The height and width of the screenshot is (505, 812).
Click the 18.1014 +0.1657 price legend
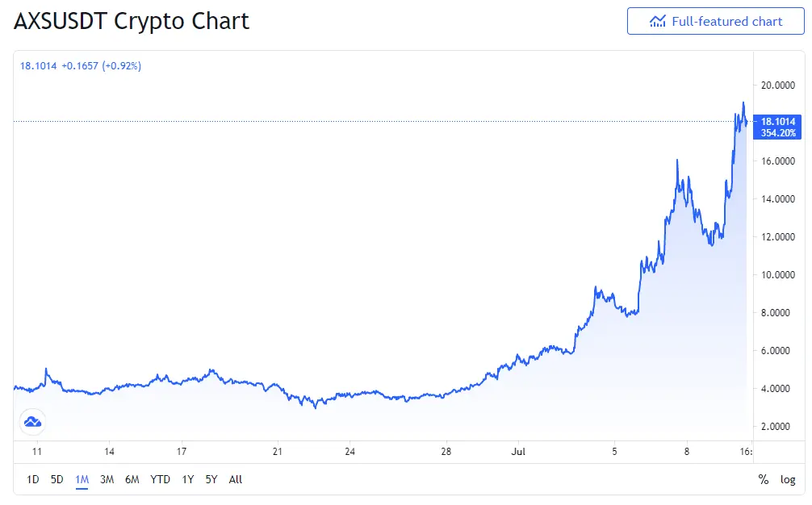point(80,65)
